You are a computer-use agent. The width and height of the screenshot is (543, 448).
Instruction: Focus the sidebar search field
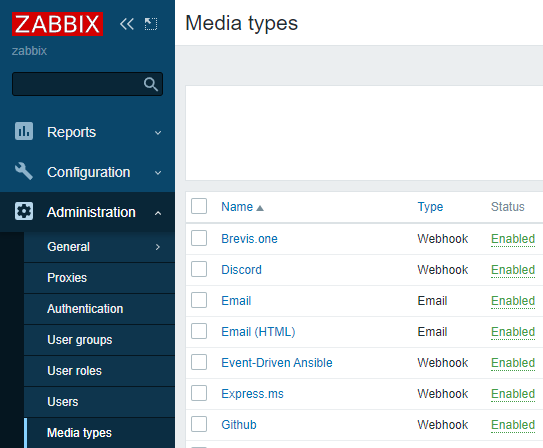[x=87, y=84]
